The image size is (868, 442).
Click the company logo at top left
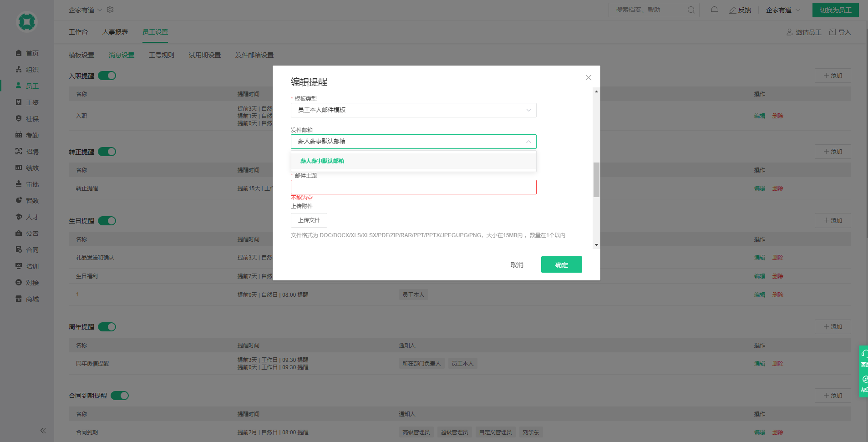click(27, 22)
